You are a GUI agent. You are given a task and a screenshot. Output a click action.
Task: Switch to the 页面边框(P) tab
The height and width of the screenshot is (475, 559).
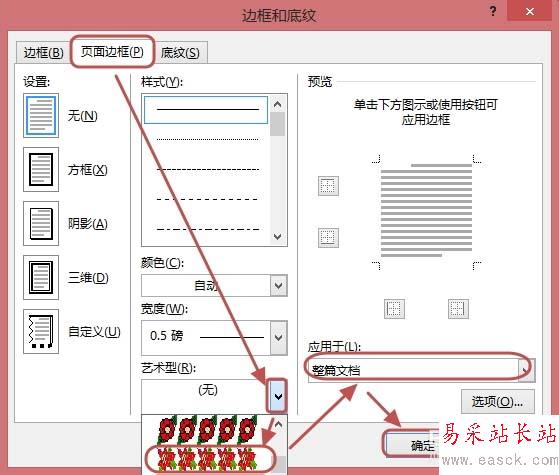pyautogui.click(x=112, y=51)
